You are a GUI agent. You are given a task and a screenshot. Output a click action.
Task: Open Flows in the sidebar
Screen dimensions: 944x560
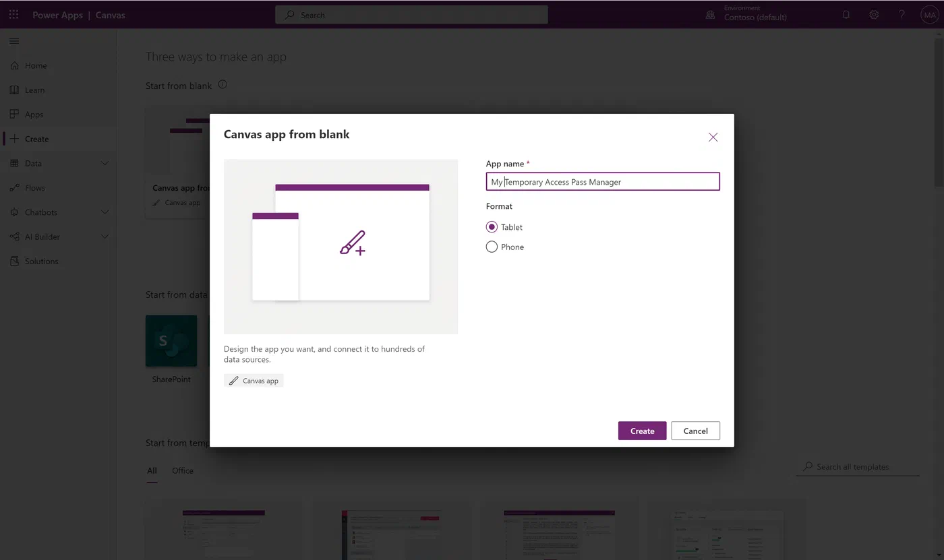pos(58,187)
